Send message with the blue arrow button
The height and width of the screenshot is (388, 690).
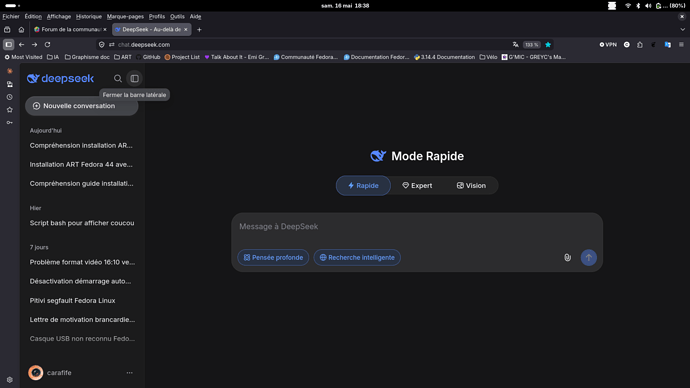[x=588, y=257]
